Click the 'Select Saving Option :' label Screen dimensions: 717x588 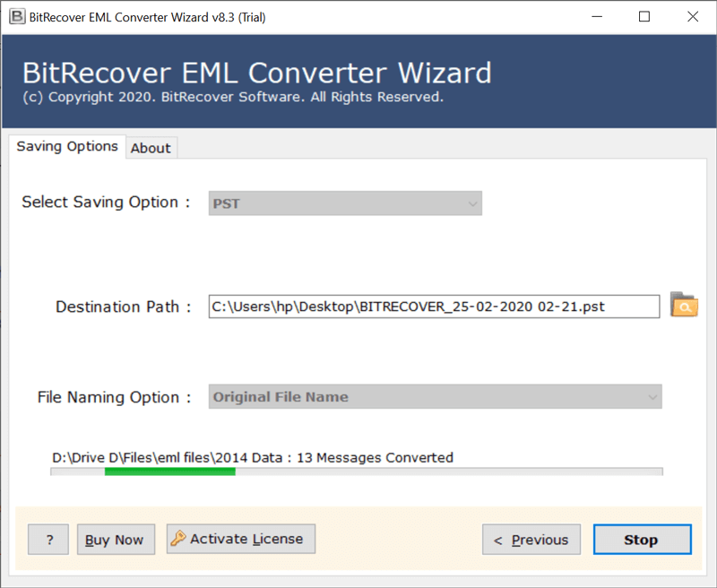[x=106, y=202]
